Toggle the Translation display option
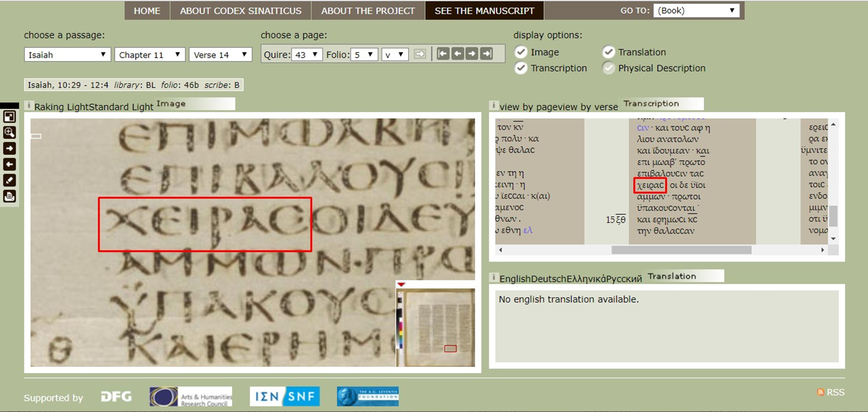Viewport: 868px width, 412px height. [608, 52]
